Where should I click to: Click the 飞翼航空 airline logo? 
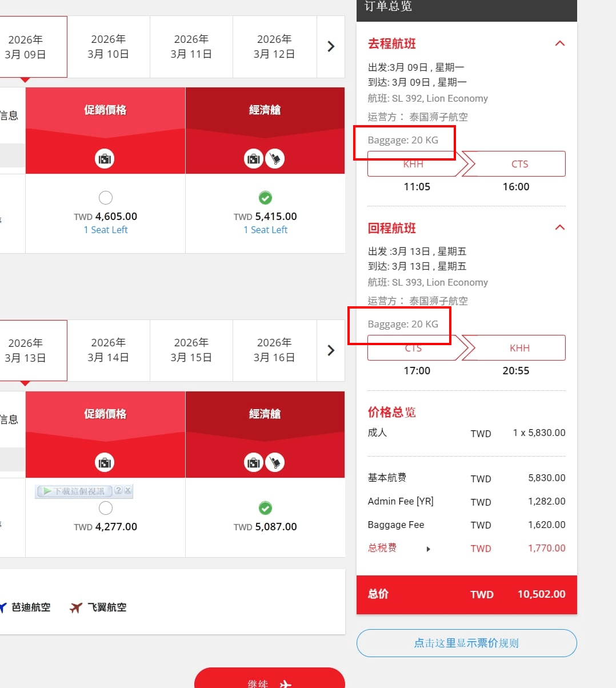pyautogui.click(x=76, y=607)
